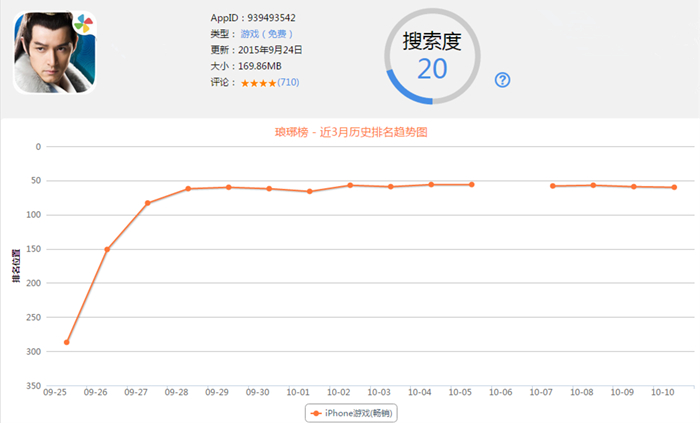The width and height of the screenshot is (700, 423).
Task: Click the 10-01 data point marker
Action: point(310,191)
